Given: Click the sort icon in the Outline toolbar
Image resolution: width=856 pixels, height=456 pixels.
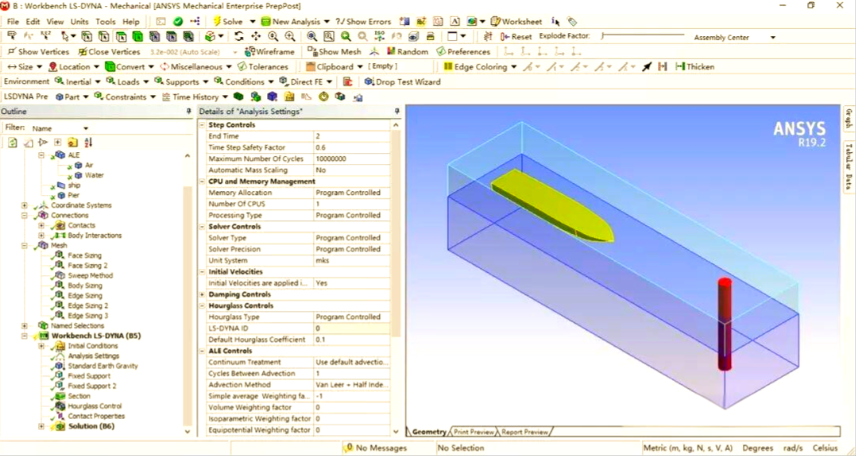Looking at the screenshot, I should coord(88,143).
